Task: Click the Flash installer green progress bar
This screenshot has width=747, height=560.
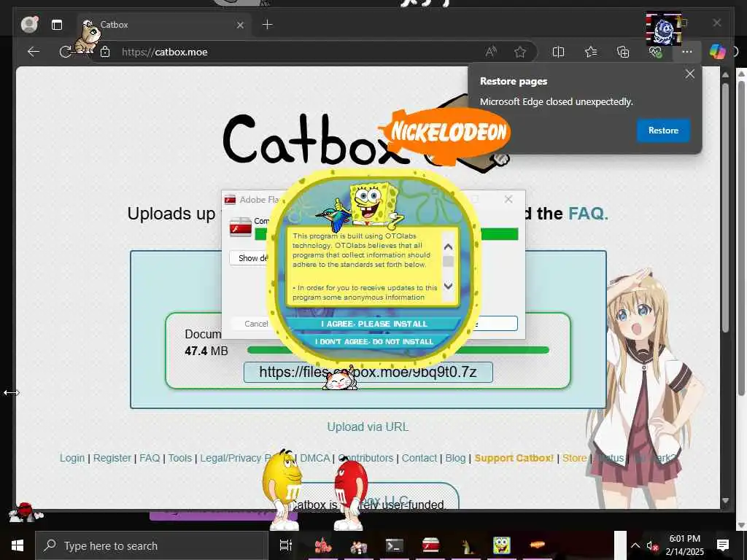Action: tap(499, 234)
